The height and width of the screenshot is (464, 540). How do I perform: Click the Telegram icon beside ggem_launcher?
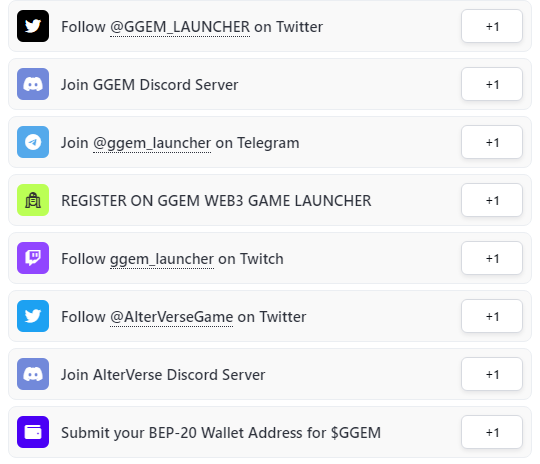click(x=33, y=142)
